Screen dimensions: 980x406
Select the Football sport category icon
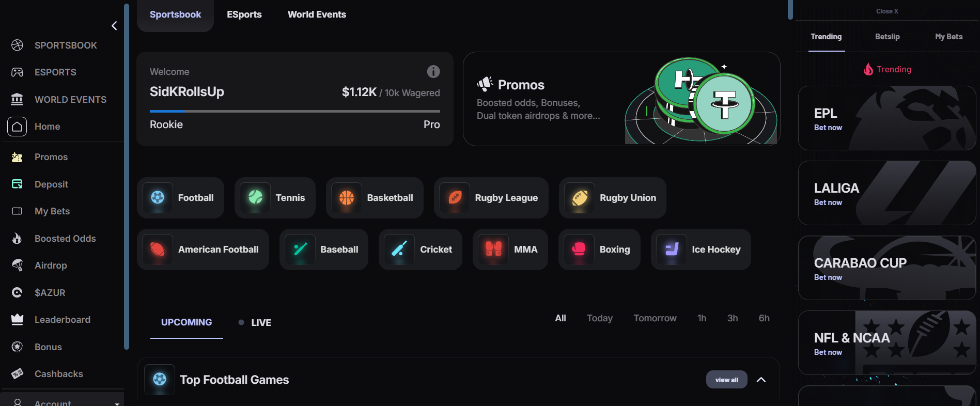157,198
